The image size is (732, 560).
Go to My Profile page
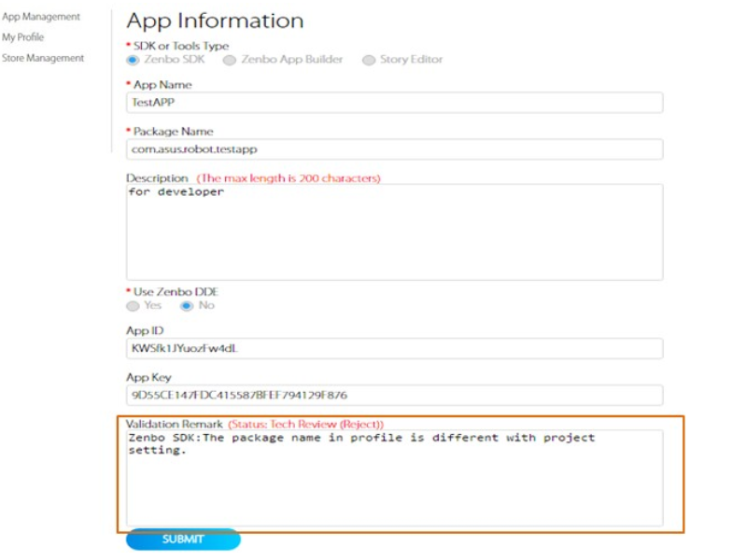click(x=22, y=37)
